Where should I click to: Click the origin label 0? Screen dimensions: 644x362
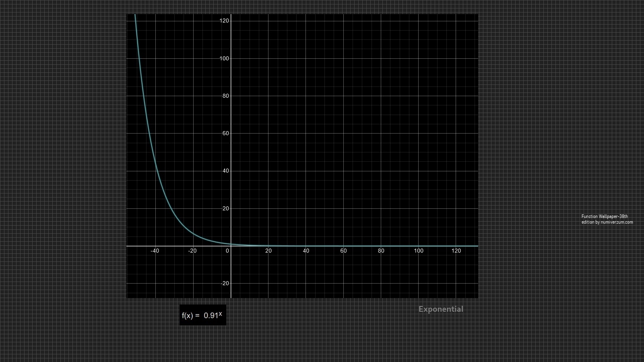(x=227, y=251)
